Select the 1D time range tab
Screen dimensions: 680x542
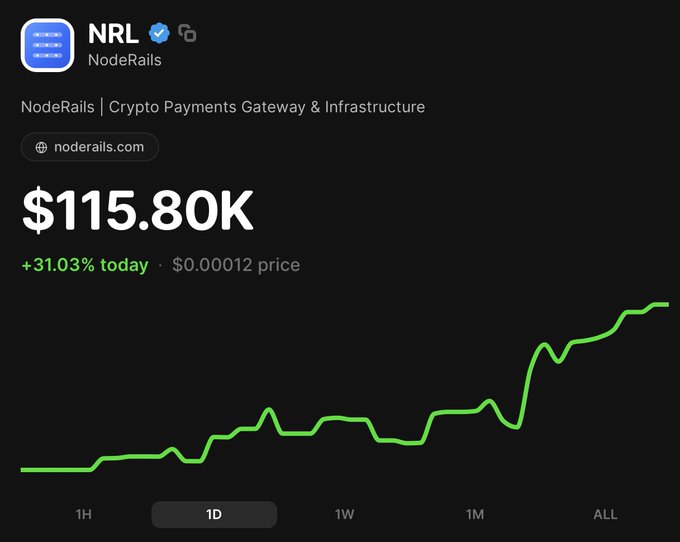click(x=214, y=514)
